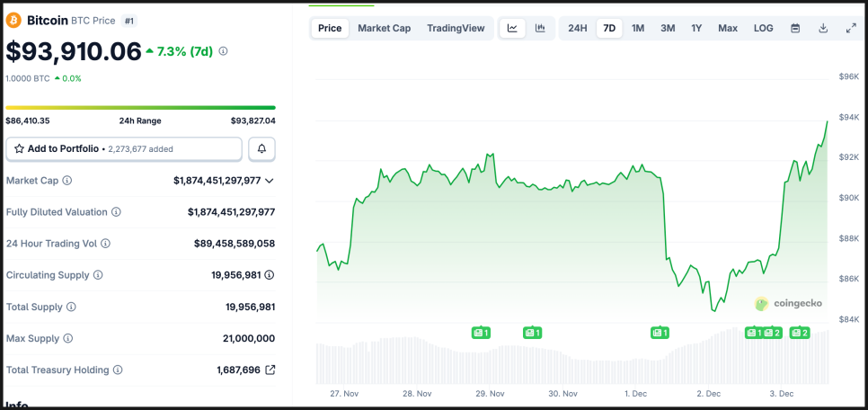The height and width of the screenshot is (410, 868).
Task: Select the Max time range button
Action: pyautogui.click(x=728, y=28)
